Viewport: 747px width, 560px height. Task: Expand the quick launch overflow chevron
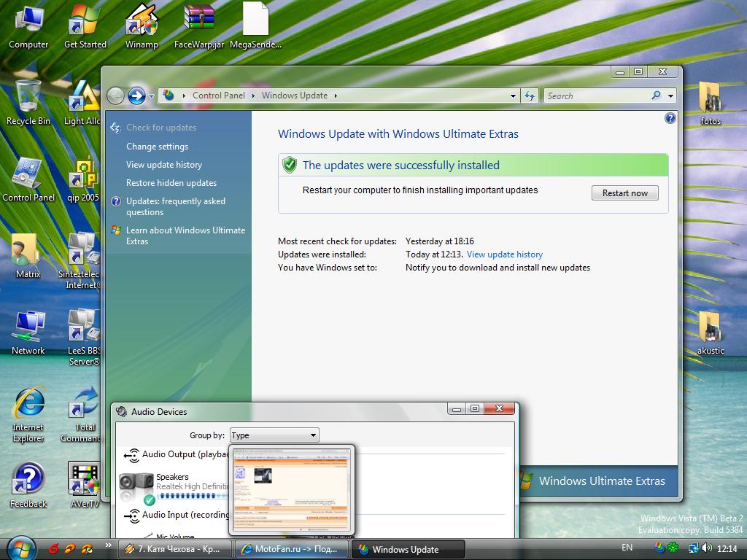point(109,545)
